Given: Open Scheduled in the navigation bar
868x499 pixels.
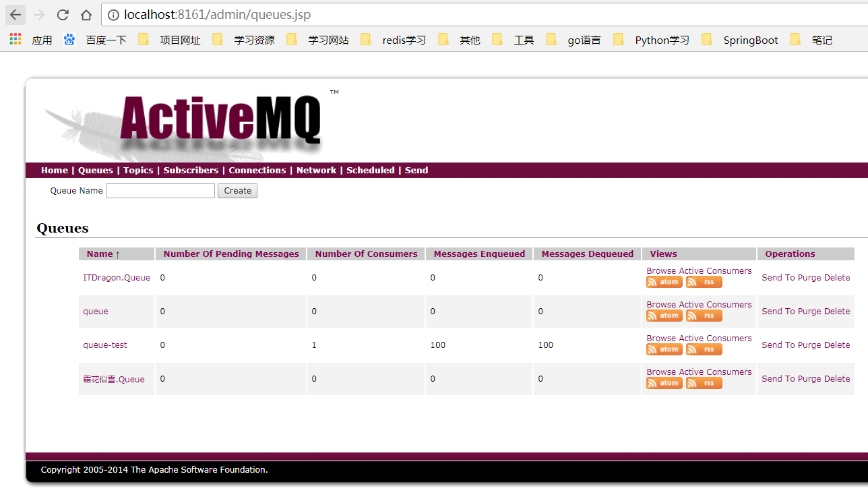Looking at the screenshot, I should pyautogui.click(x=371, y=171).
